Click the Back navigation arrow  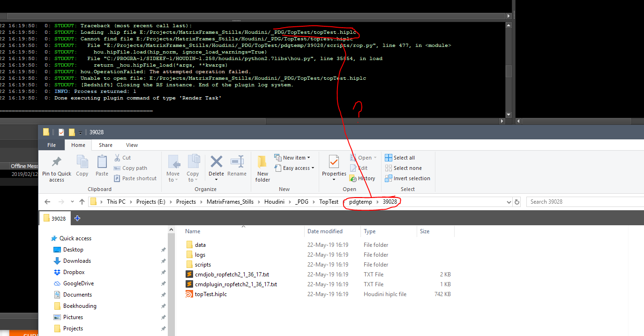click(x=47, y=202)
